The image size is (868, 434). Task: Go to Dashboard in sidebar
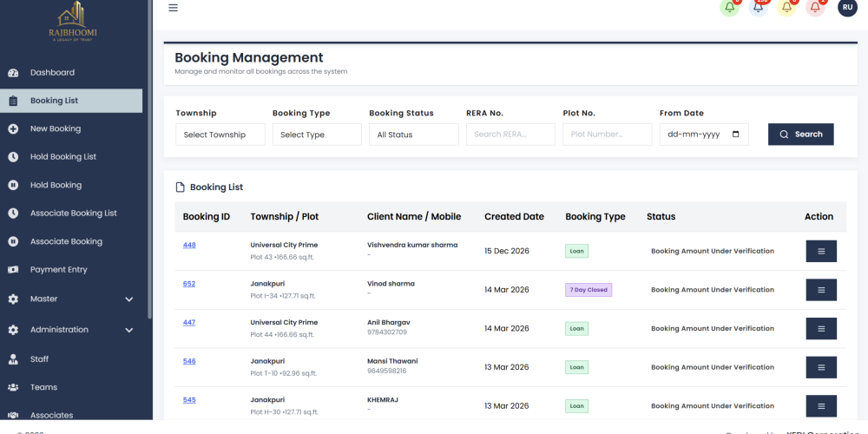[52, 73]
